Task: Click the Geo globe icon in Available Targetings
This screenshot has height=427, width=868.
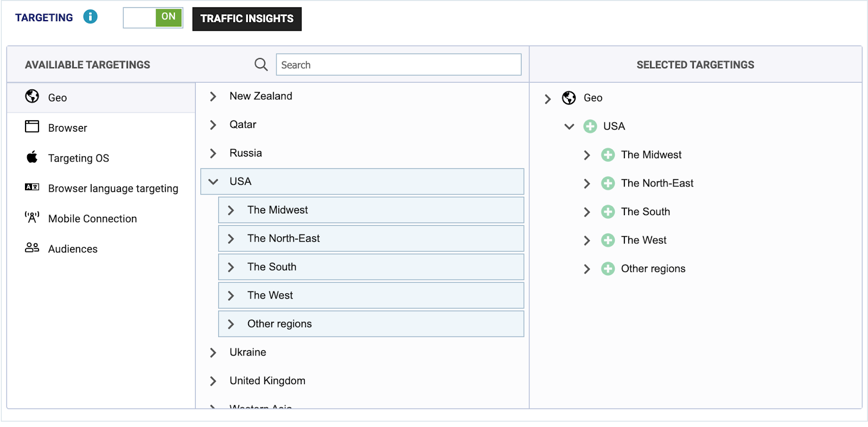Action: 32,96
